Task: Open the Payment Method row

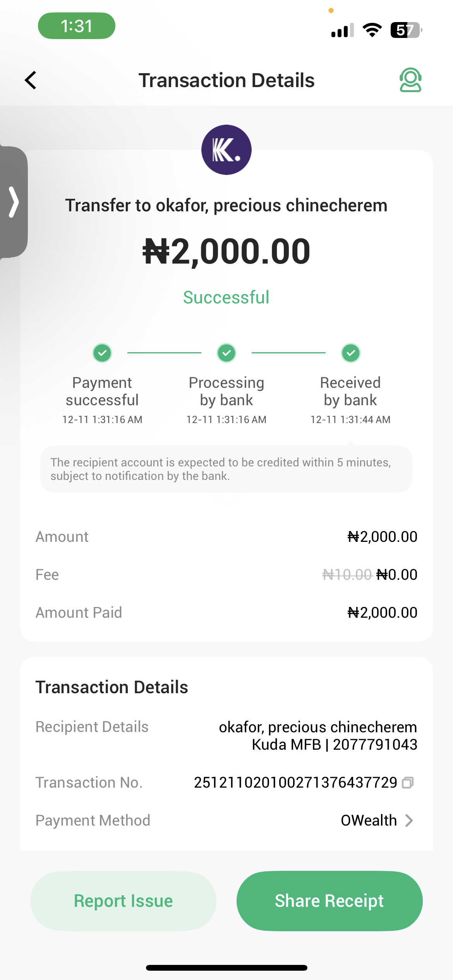Action: (x=226, y=821)
